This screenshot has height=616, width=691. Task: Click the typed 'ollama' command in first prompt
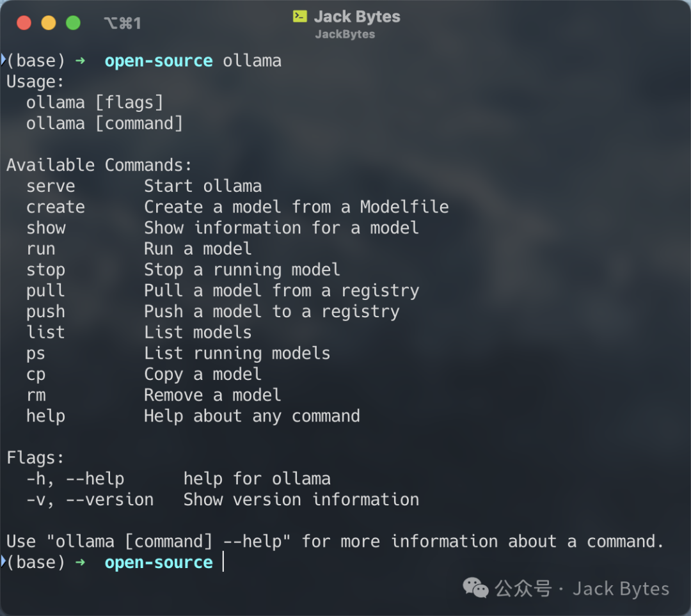[252, 61]
